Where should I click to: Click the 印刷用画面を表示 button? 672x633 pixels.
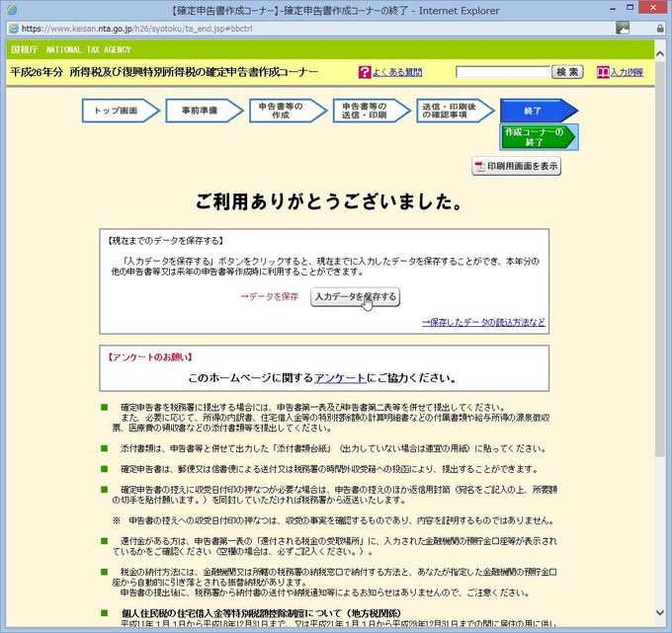click(517, 166)
